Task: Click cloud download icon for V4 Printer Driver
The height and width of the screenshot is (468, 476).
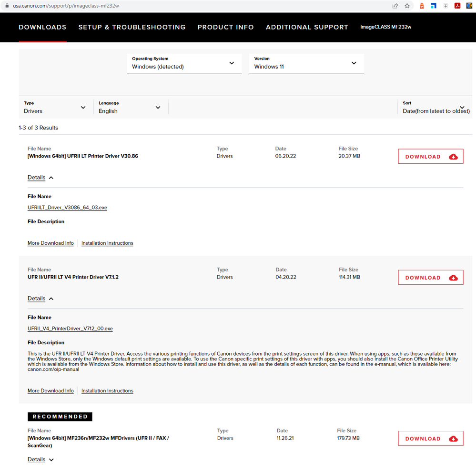Action: pos(453,278)
